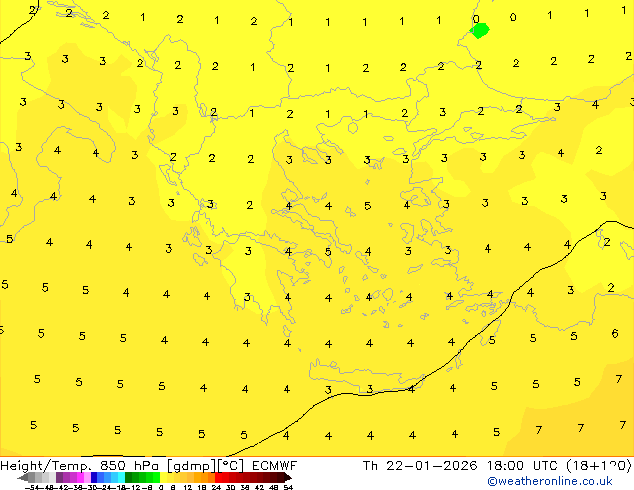634x490 pixels.
Task: Pick the cyan legend swatch
Action: [x=121, y=477]
